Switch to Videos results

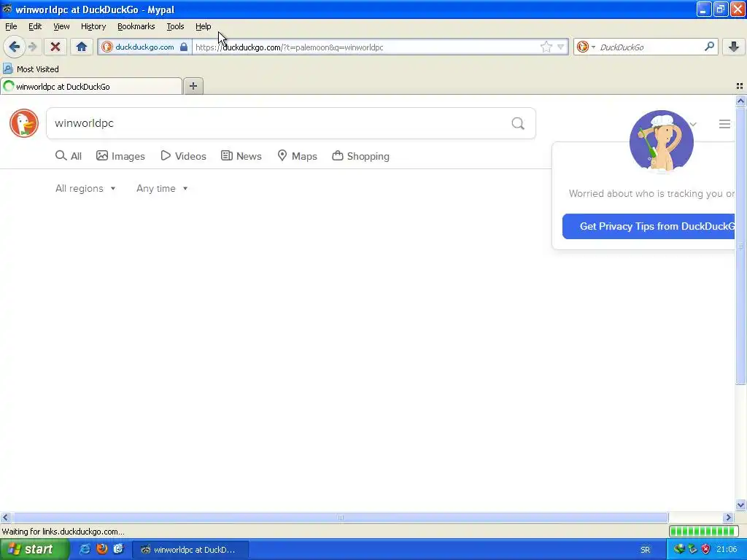click(x=183, y=156)
